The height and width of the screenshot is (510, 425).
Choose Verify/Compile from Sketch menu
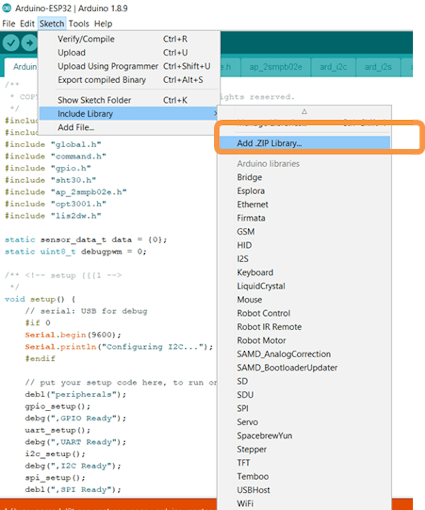129,39
